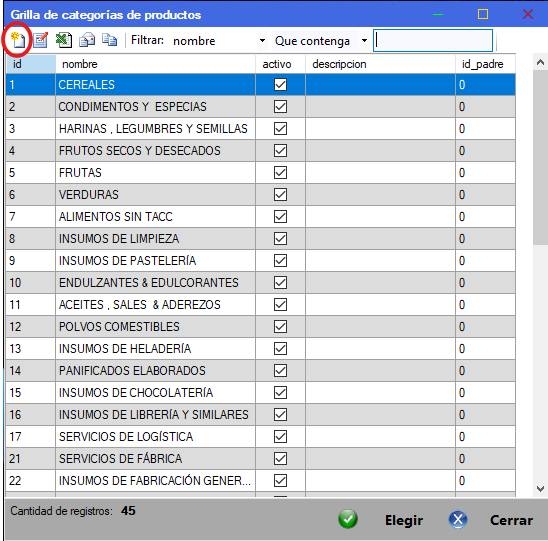Click the Elegir button label
Viewport: 548px width, 541px height.
tap(404, 520)
